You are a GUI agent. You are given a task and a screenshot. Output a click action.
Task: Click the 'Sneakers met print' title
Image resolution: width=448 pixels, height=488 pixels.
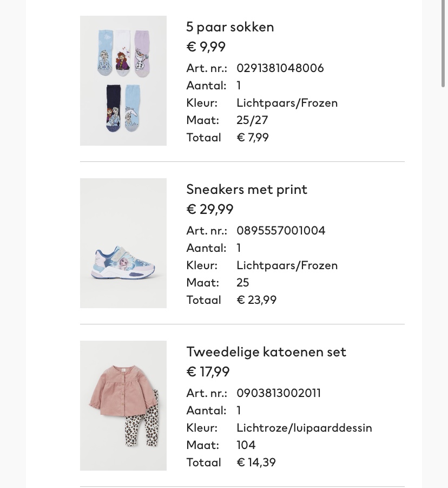click(247, 190)
